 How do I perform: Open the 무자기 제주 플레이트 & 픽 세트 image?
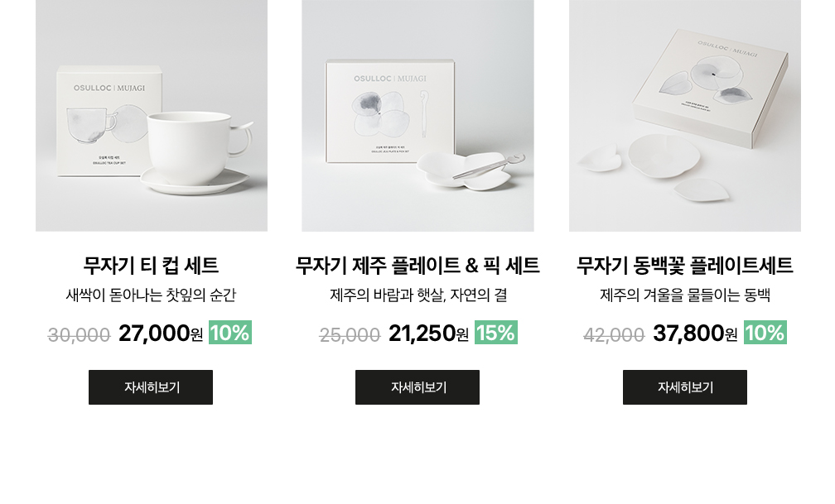pos(417,116)
